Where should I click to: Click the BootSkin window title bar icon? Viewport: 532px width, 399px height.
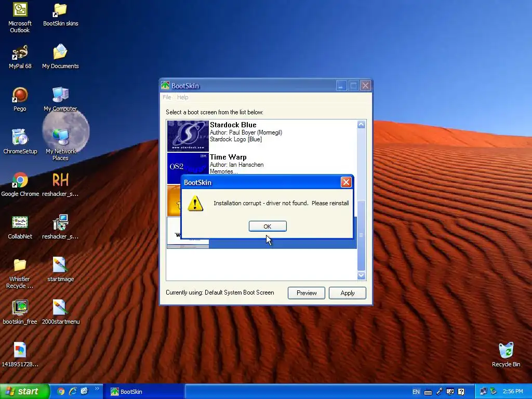point(165,86)
